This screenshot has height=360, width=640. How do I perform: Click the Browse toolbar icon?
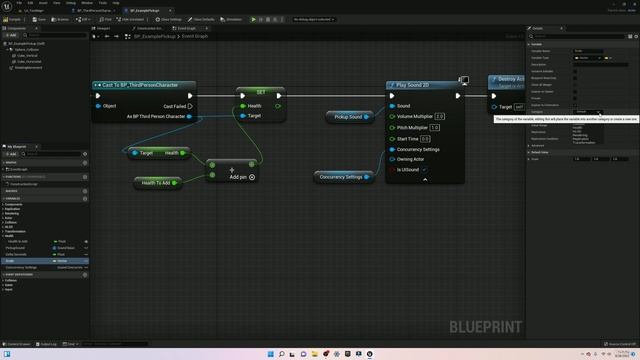click(x=60, y=19)
